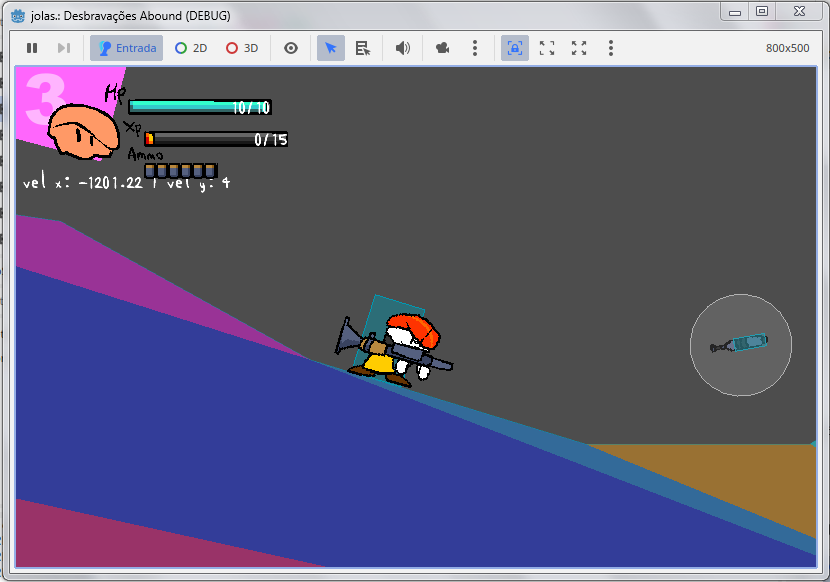Switch to 2D selection mode
The width and height of the screenshot is (830, 582).
(191, 48)
